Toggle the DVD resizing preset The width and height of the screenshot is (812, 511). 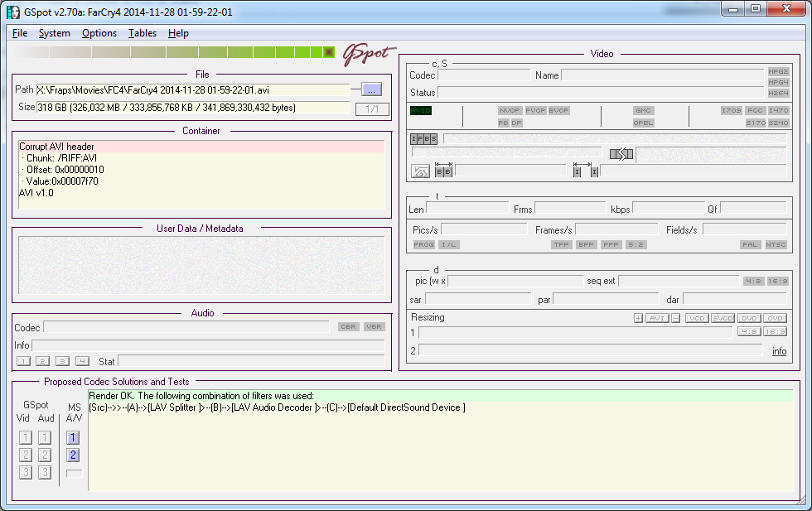[749, 318]
